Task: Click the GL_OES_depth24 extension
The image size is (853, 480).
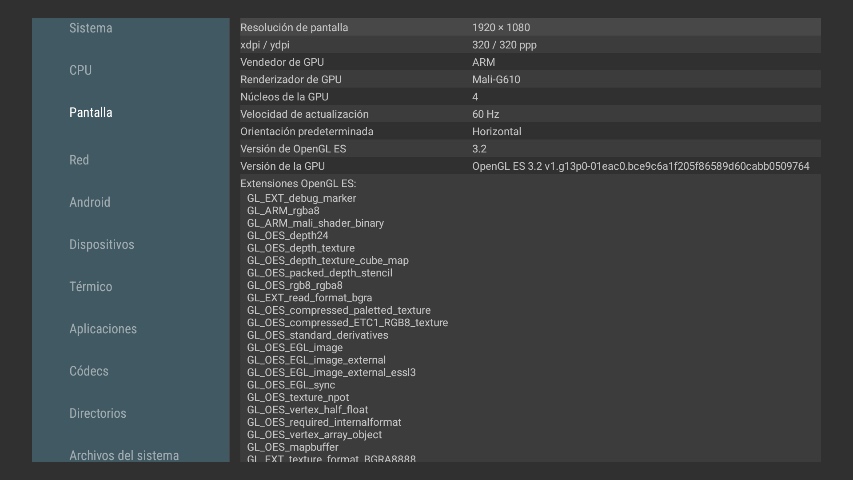Action: [288, 236]
